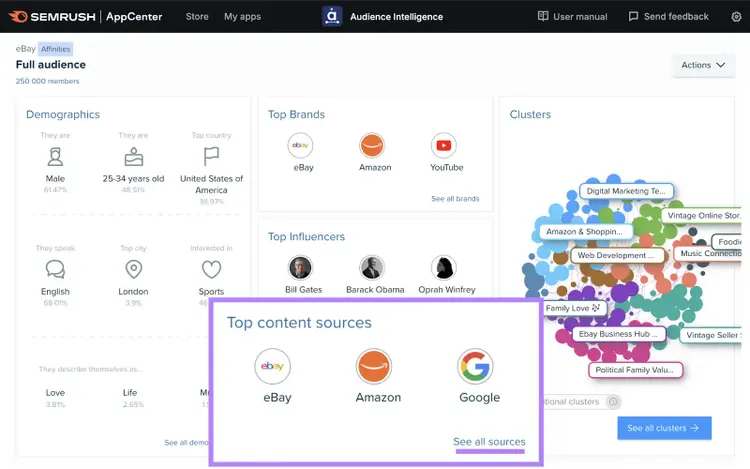Select Family Love cluster label
The width and height of the screenshot is (750, 469).
[x=573, y=308]
